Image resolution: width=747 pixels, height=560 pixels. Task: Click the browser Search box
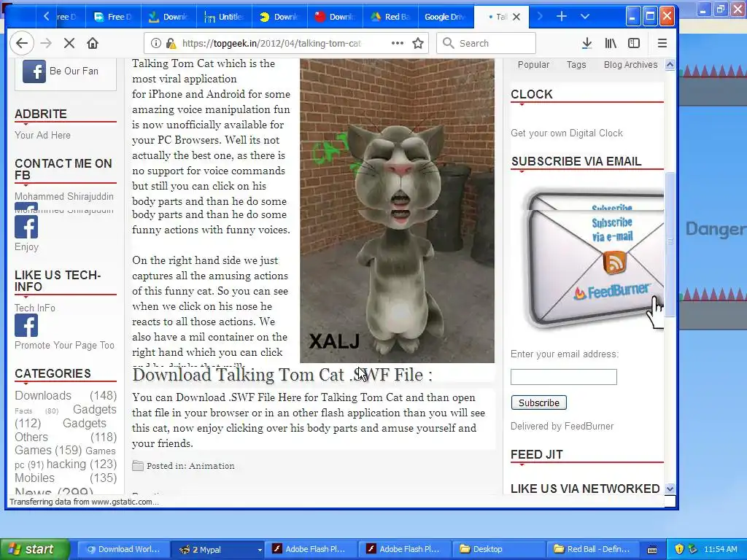[487, 43]
